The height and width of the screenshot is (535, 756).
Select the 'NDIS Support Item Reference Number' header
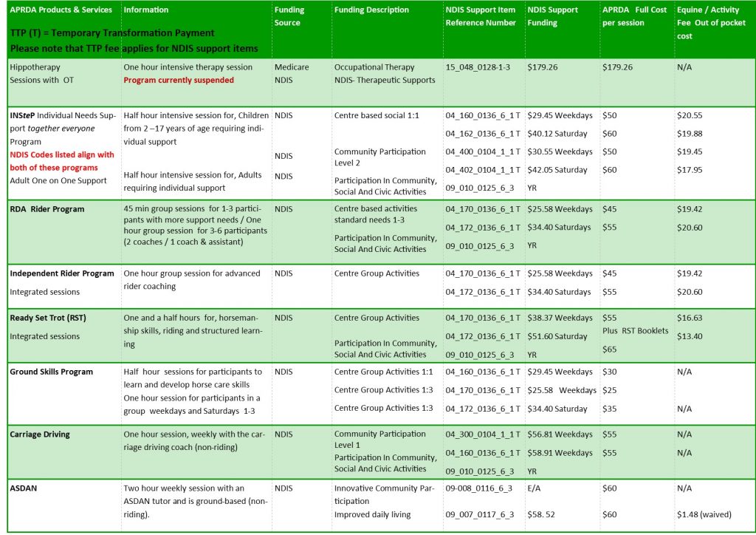coord(481,16)
